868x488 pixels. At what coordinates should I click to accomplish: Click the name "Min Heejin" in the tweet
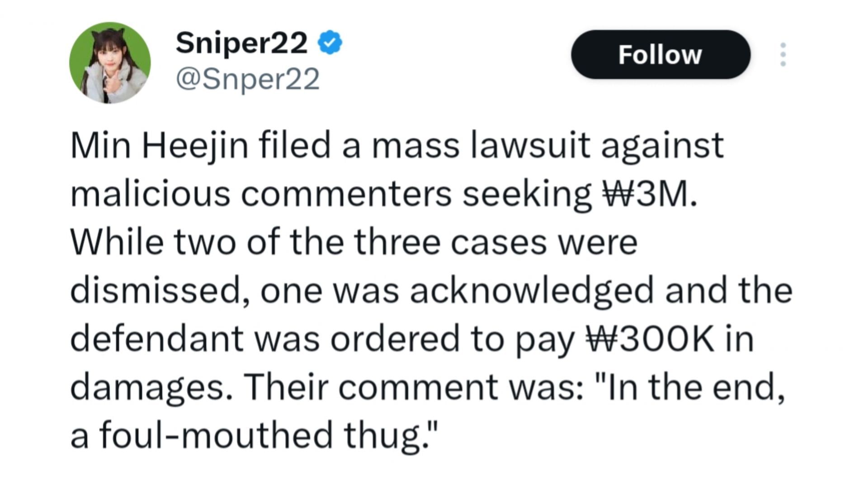[x=160, y=146]
